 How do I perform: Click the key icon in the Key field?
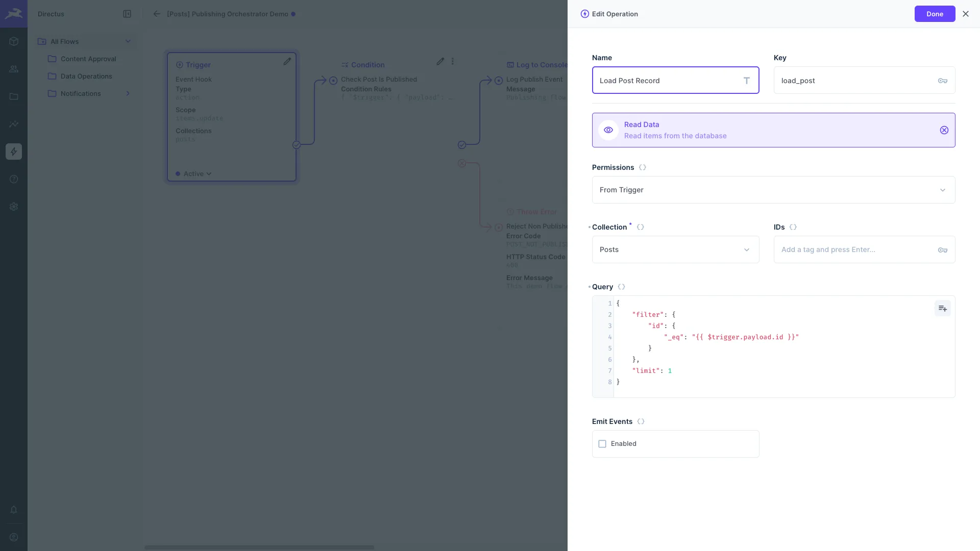943,81
